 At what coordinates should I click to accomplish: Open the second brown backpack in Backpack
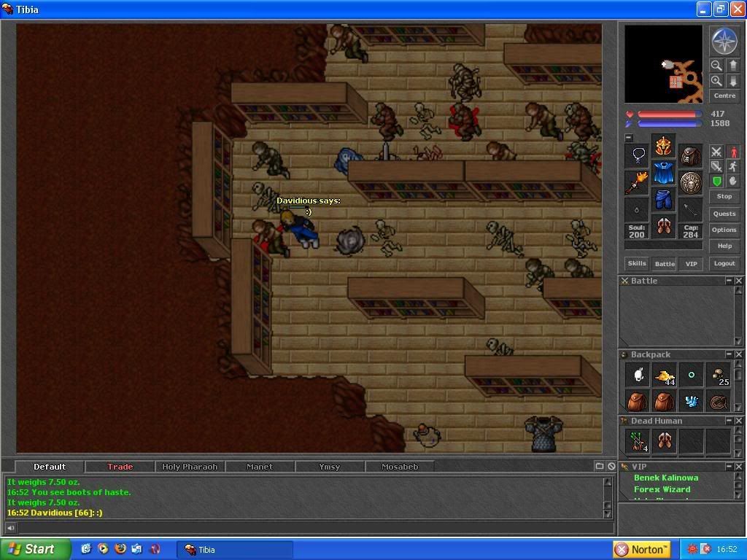[665, 401]
